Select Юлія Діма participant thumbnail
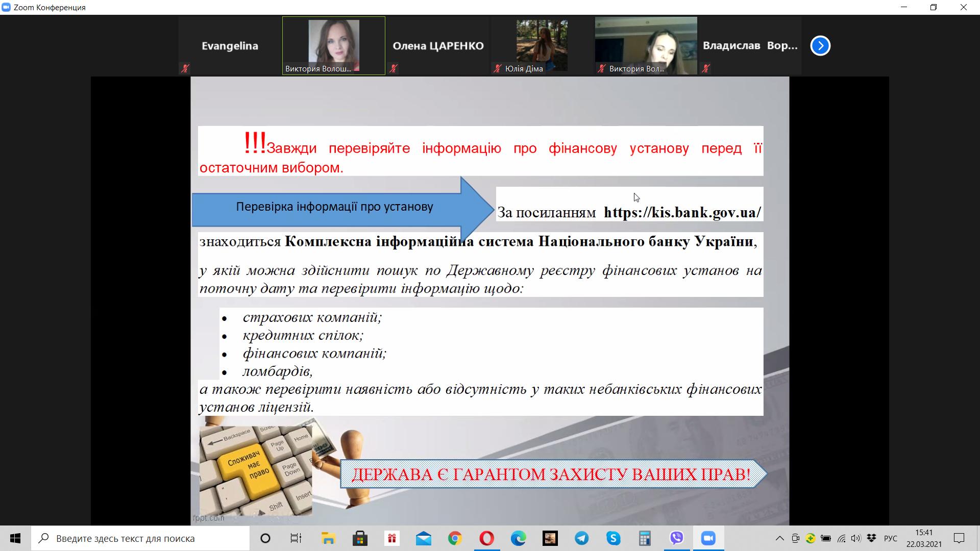This screenshot has width=980, height=551. pos(542,45)
